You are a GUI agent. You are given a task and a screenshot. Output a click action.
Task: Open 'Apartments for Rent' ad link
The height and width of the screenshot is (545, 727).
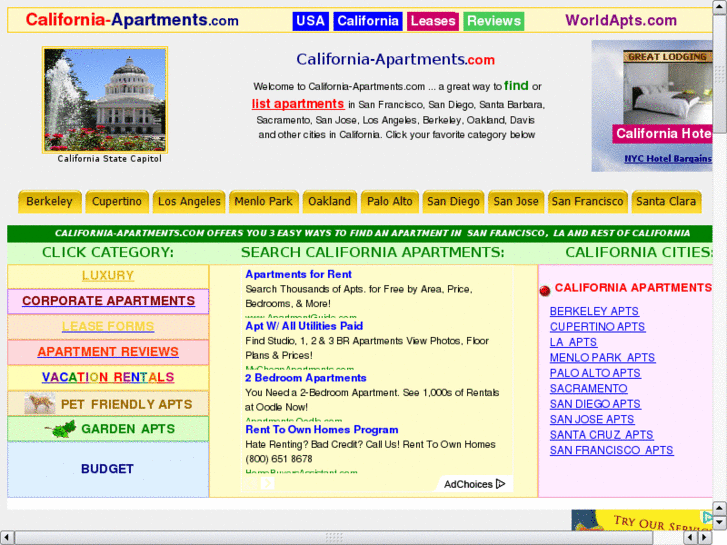tap(299, 275)
